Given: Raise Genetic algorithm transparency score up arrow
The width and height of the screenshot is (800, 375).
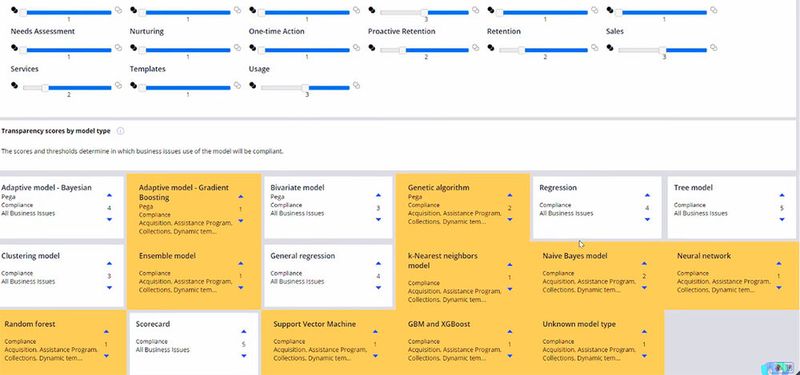Looking at the screenshot, I should [x=509, y=195].
